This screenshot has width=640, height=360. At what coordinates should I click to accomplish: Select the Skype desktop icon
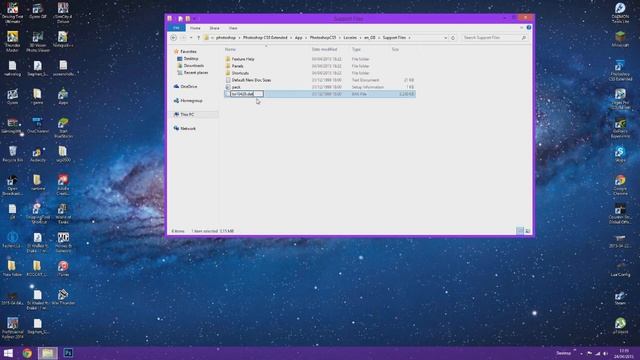pos(620,154)
